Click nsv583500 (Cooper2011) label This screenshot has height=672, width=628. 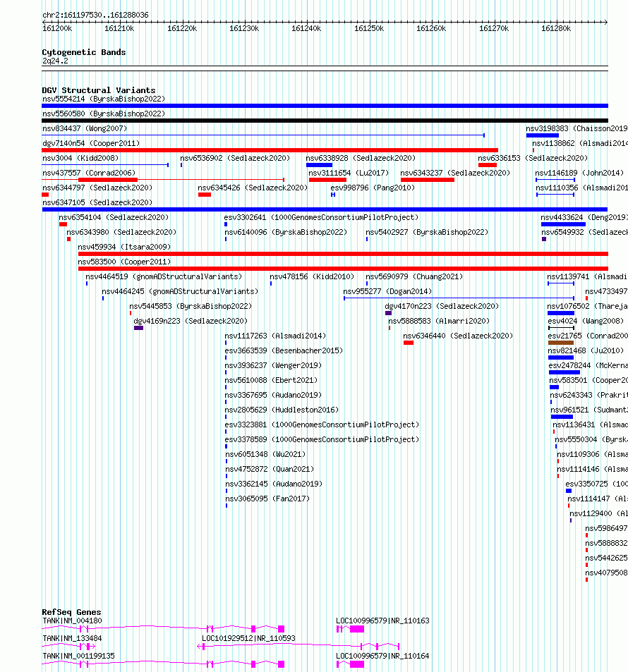[124, 262]
